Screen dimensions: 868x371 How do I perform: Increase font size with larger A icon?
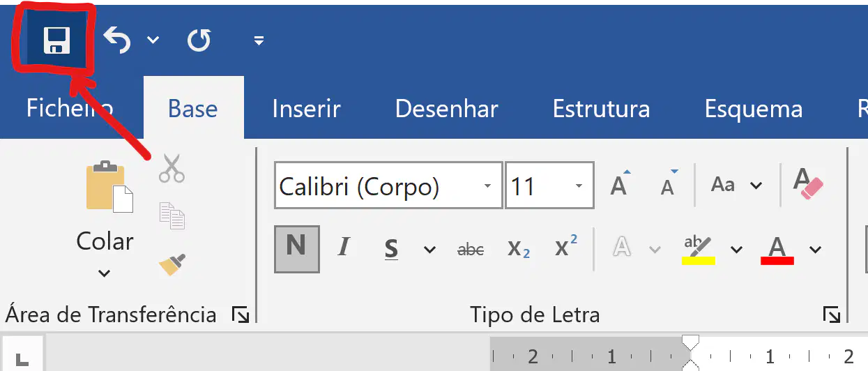coord(620,184)
